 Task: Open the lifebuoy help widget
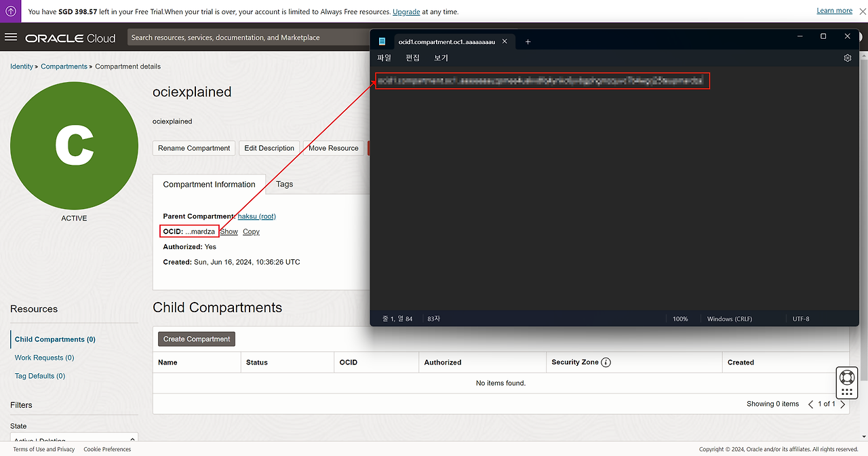[x=846, y=377]
